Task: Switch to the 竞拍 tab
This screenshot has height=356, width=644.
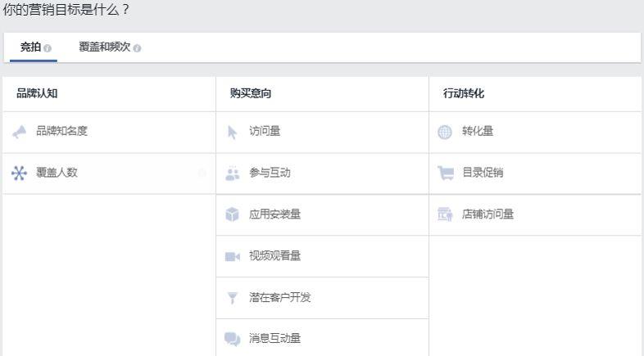Action: pyautogui.click(x=30, y=47)
